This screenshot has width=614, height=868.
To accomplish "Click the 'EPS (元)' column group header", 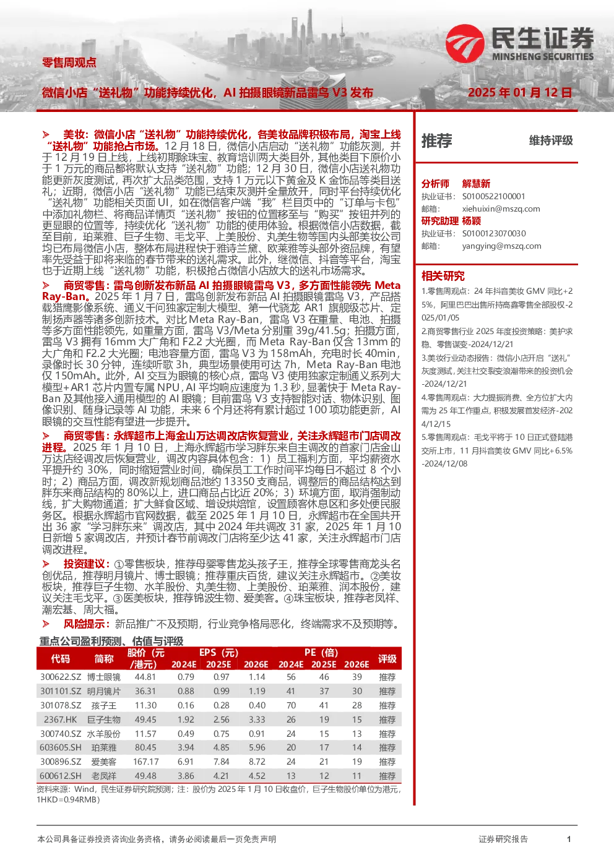I will click(218, 653).
